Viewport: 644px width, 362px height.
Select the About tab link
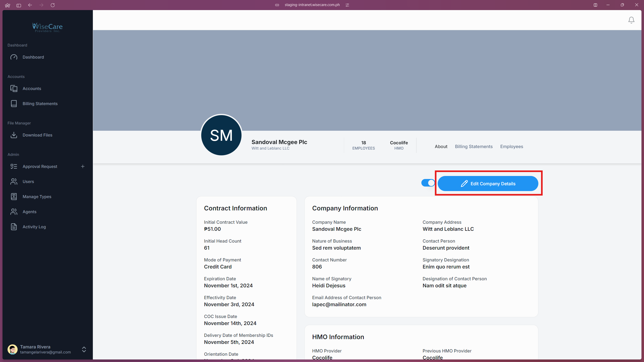pyautogui.click(x=441, y=146)
